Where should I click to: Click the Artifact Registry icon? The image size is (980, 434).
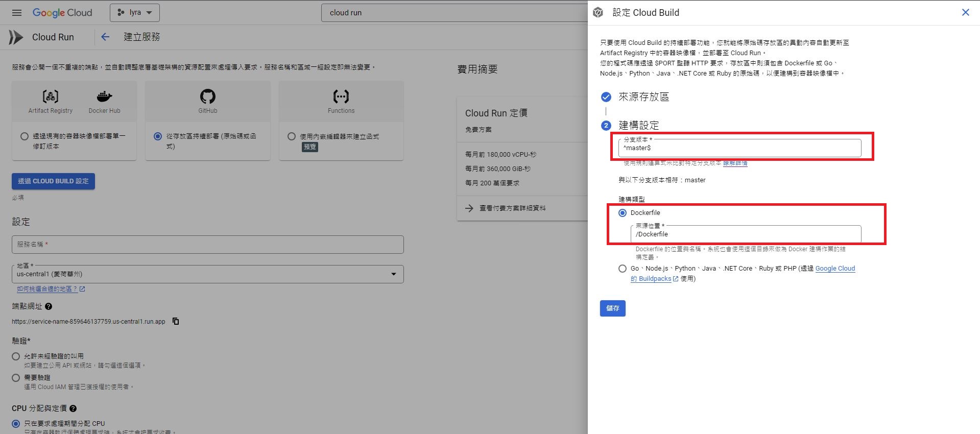click(50, 96)
